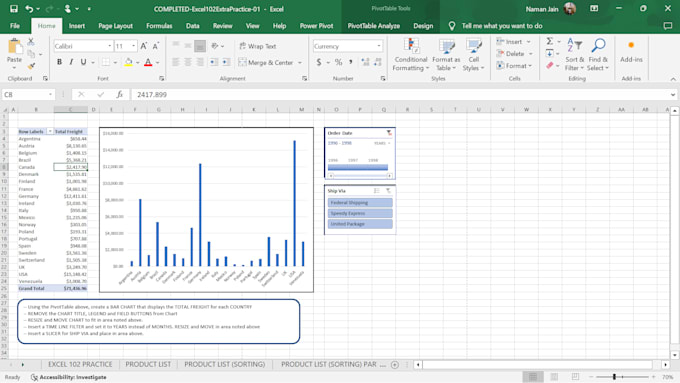Open the Number format dropdown showing Currency
The height and width of the screenshot is (383, 680).
tap(379, 46)
